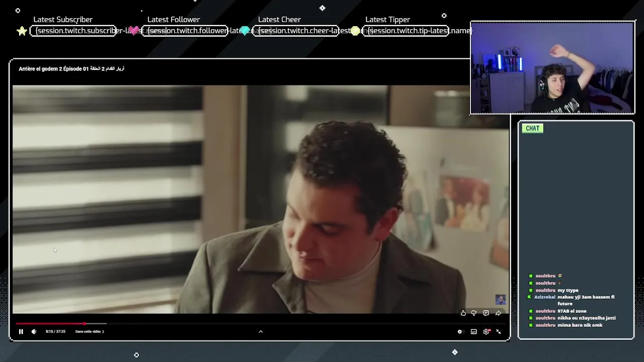Open the player settings gear

486,331
